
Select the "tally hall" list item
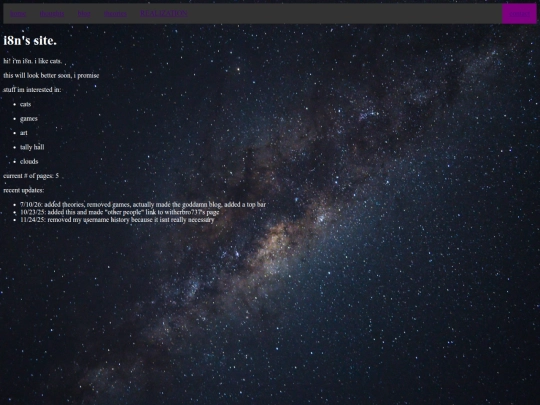tap(32, 147)
